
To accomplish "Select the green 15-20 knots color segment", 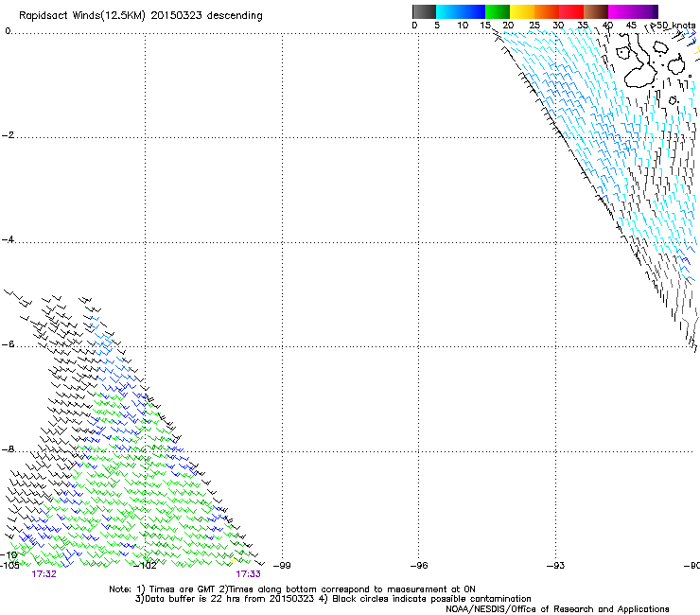I will [498, 11].
